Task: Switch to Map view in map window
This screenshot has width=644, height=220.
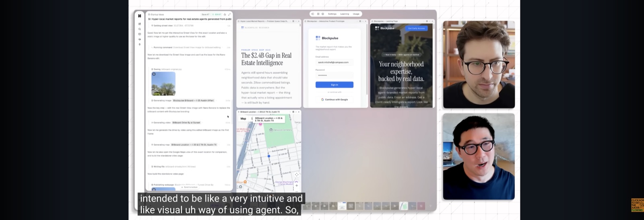Action: coord(244,119)
